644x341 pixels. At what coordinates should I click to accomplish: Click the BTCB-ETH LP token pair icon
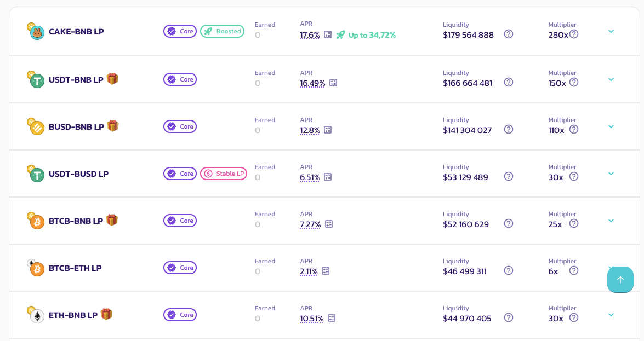(36, 268)
